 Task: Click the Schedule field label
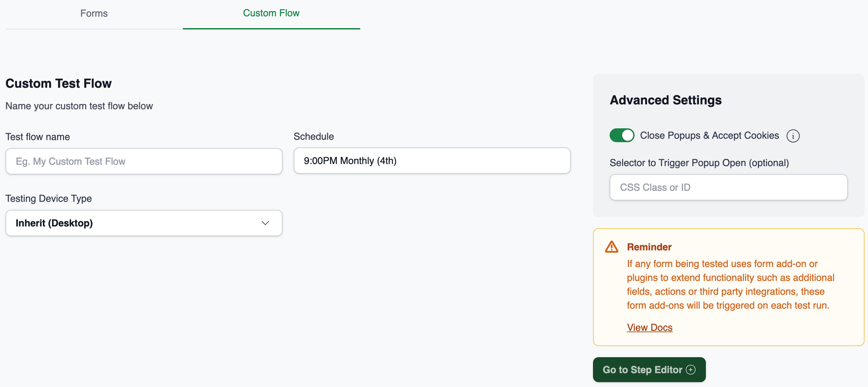point(313,137)
